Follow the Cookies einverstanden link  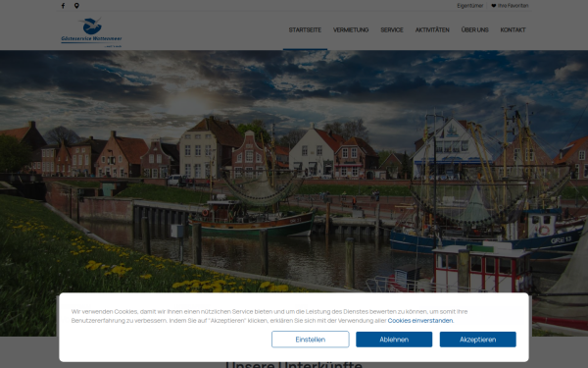[420, 321]
